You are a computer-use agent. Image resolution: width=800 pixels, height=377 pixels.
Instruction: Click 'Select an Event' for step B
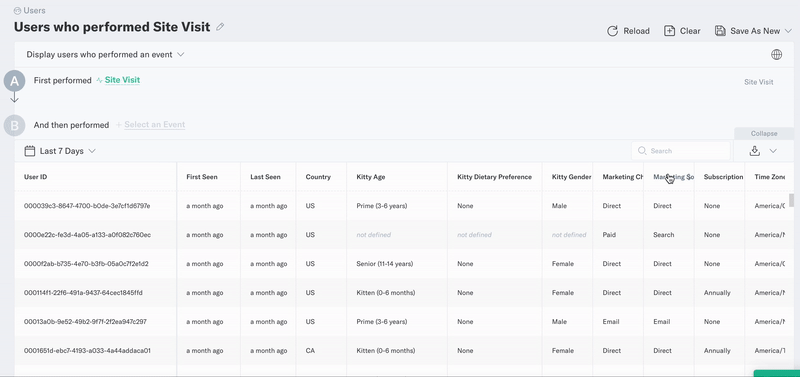click(x=155, y=124)
